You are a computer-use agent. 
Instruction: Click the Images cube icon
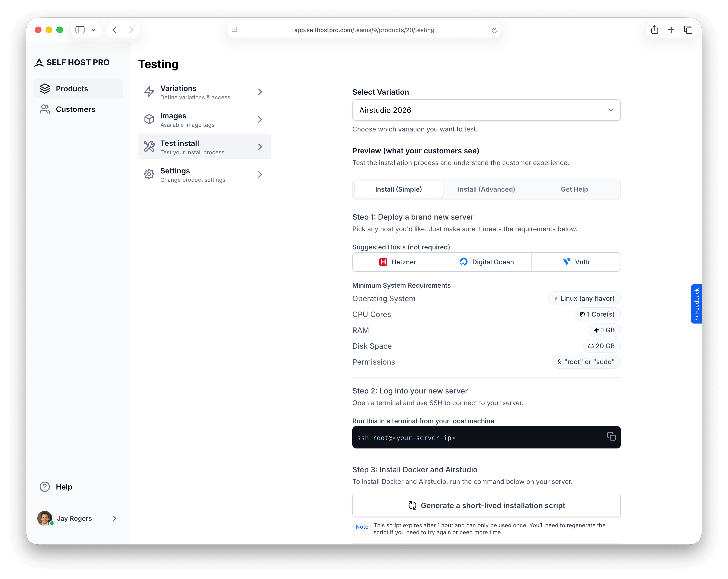tap(149, 119)
